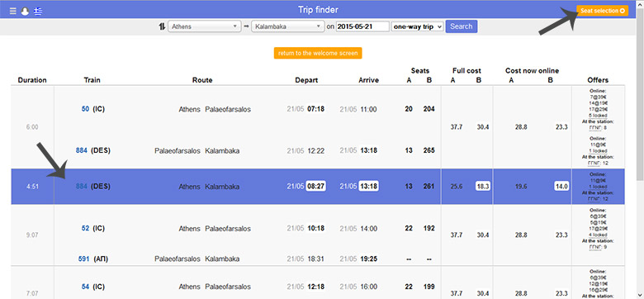
Task: Click the travel date field 2015-05-21
Action: tap(362, 26)
